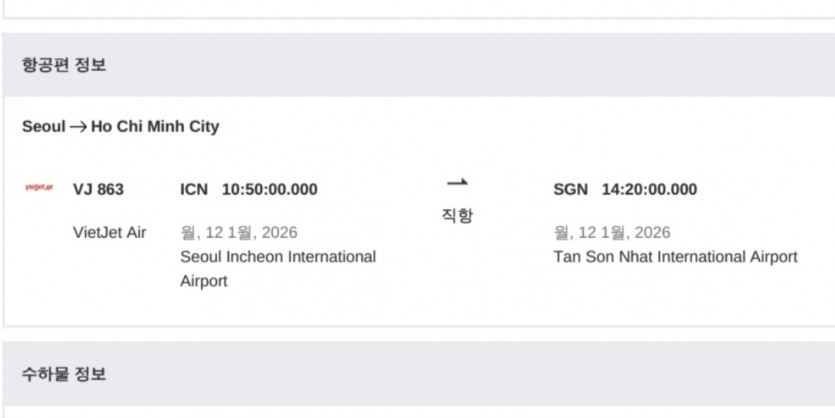The width and height of the screenshot is (835, 418).
Task: Select the 10:50:00.000 departure time
Action: tap(269, 189)
